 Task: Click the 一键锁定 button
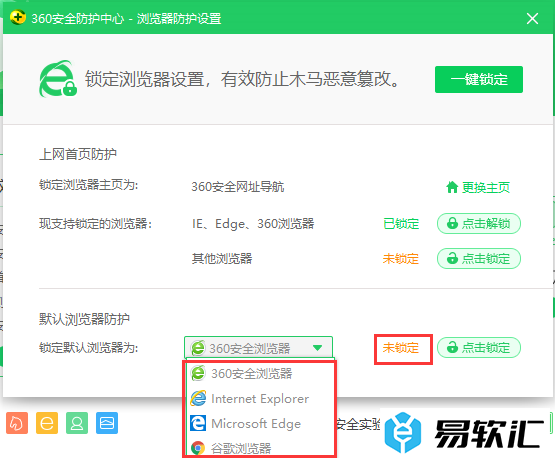tap(479, 79)
